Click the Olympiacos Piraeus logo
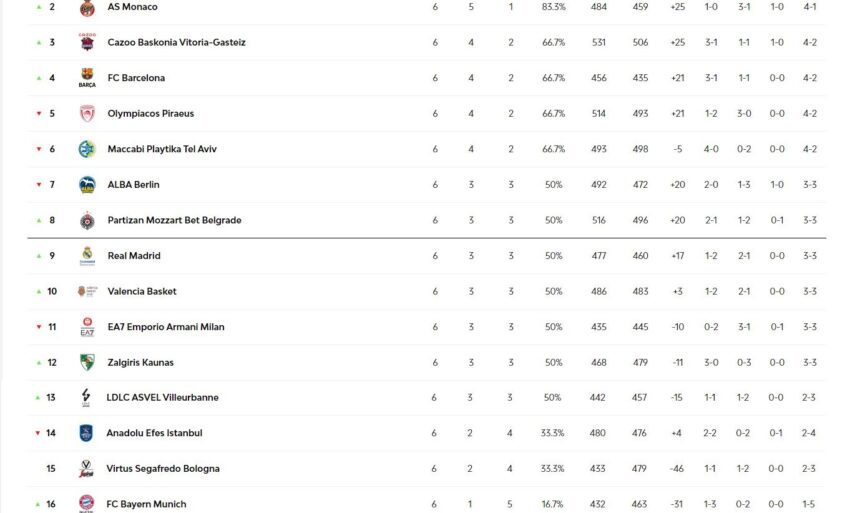Viewport: 855px width, 513px height. pyautogui.click(x=87, y=114)
